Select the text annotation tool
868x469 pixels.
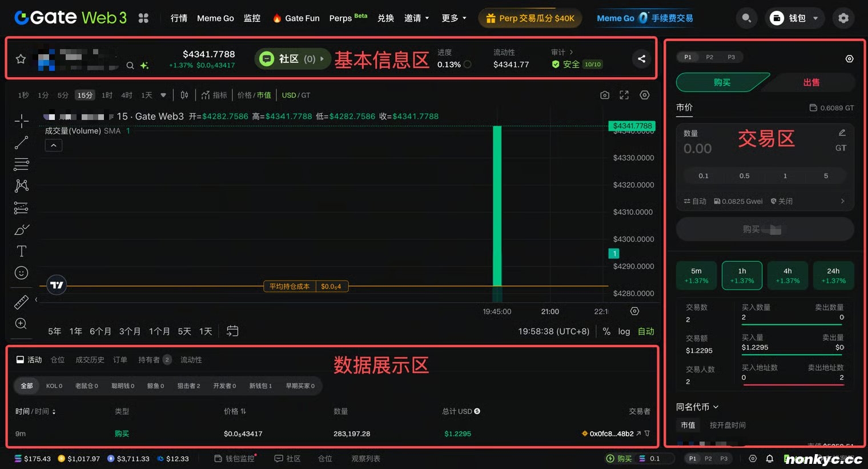click(21, 251)
